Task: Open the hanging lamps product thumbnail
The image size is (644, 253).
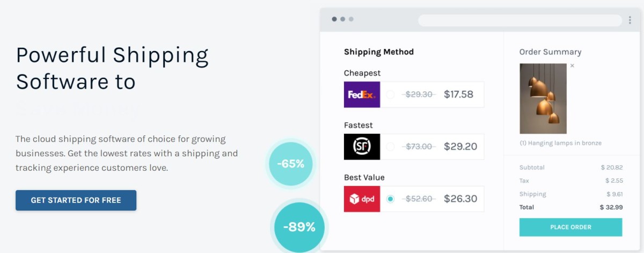Action: (x=543, y=98)
